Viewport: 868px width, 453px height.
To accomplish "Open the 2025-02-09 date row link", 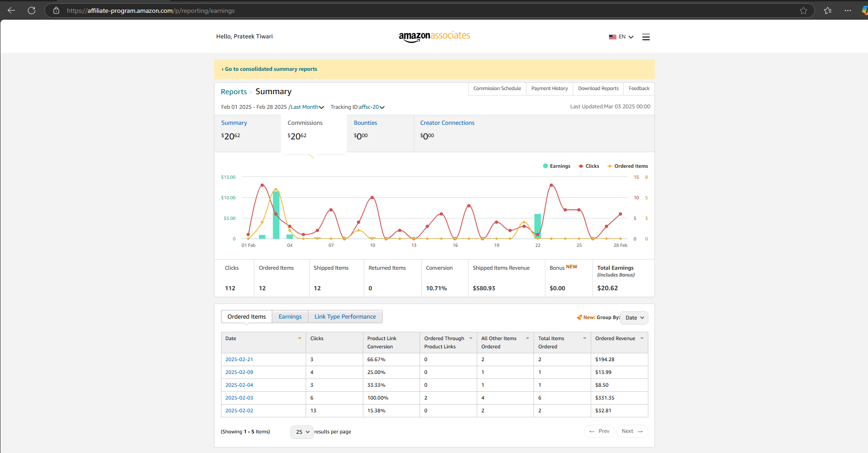I will (x=239, y=373).
